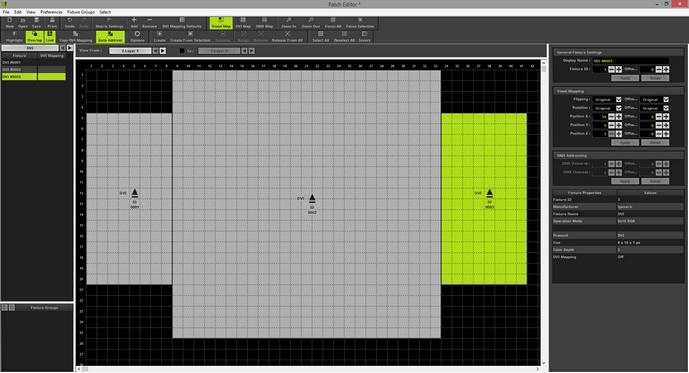This screenshot has height=373, width=689.
Task: Click the Matrix Settings toolbar icon
Action: (x=109, y=23)
